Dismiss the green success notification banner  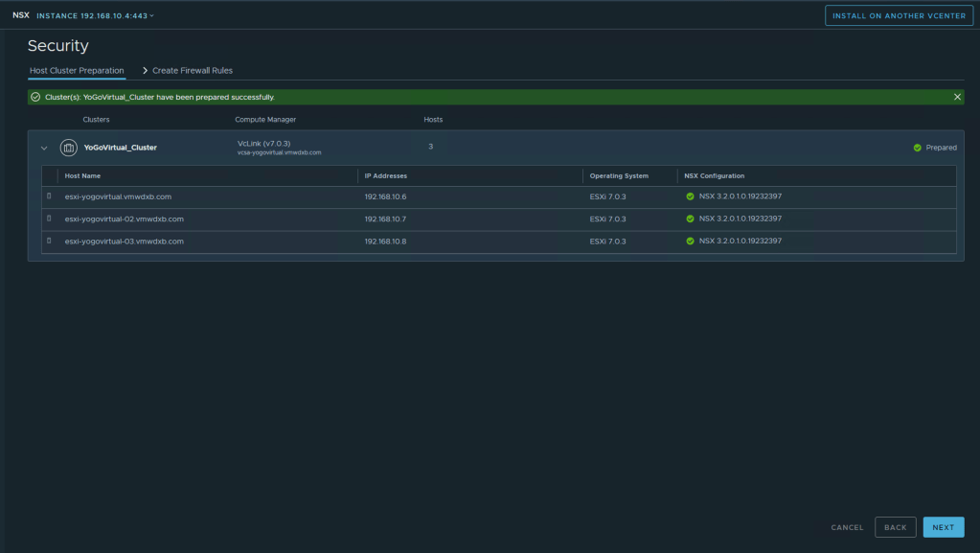click(x=957, y=97)
